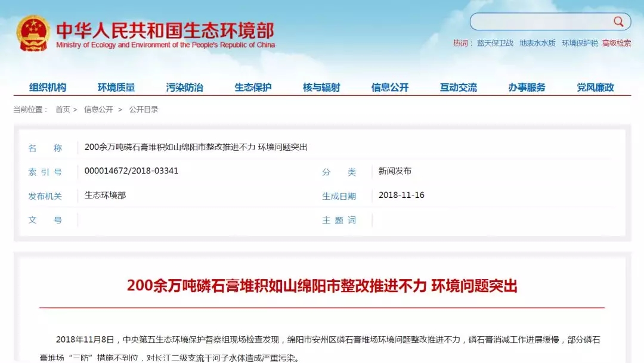644x363 pixels.
Task: Click the national emblem logo
Action: [x=33, y=33]
